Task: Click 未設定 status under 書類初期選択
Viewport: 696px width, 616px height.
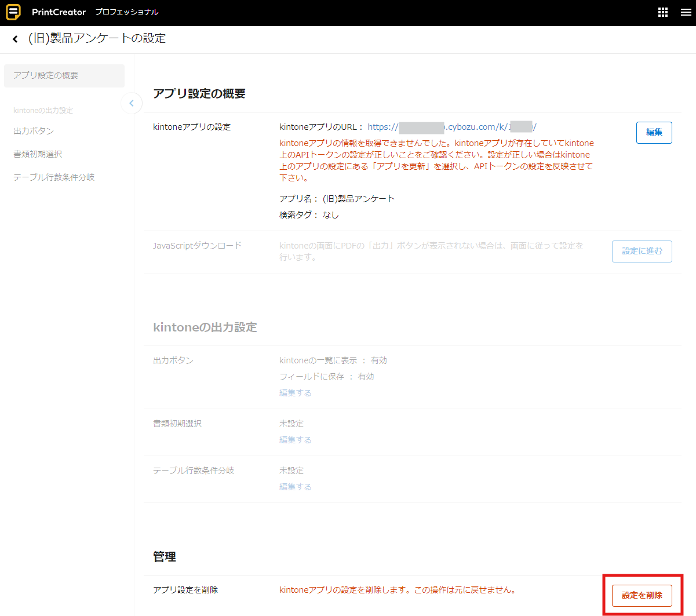Action: pyautogui.click(x=291, y=424)
